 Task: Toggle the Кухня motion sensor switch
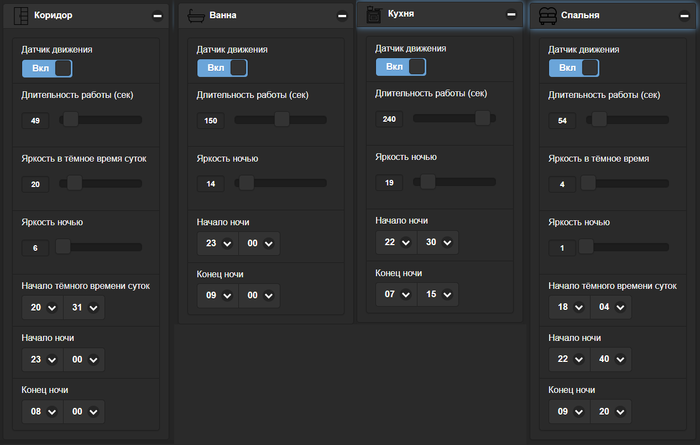[x=401, y=67]
